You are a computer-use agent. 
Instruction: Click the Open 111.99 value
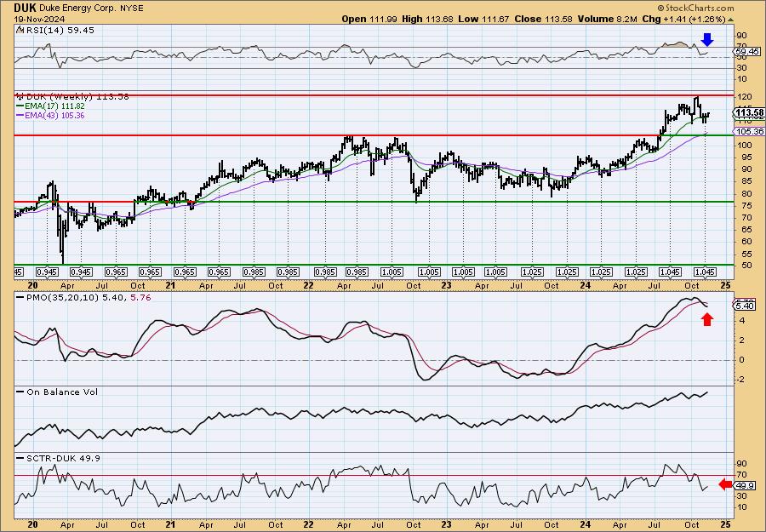click(x=369, y=19)
